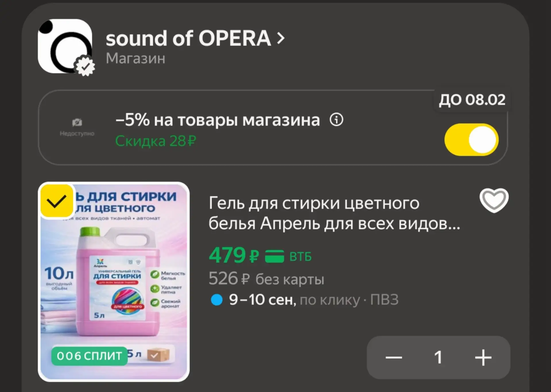Open the sound of OPERA store logo
This screenshot has width=551, height=392.
[65, 46]
